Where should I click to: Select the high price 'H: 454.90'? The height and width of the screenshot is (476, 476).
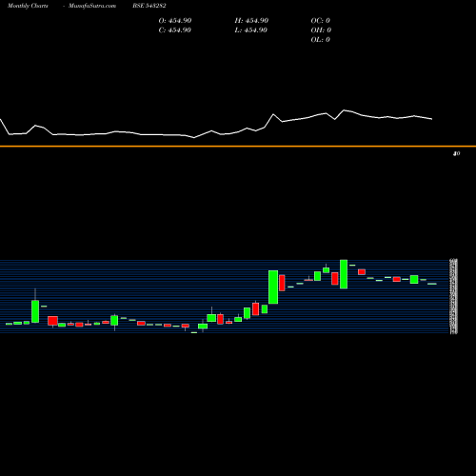point(251,21)
